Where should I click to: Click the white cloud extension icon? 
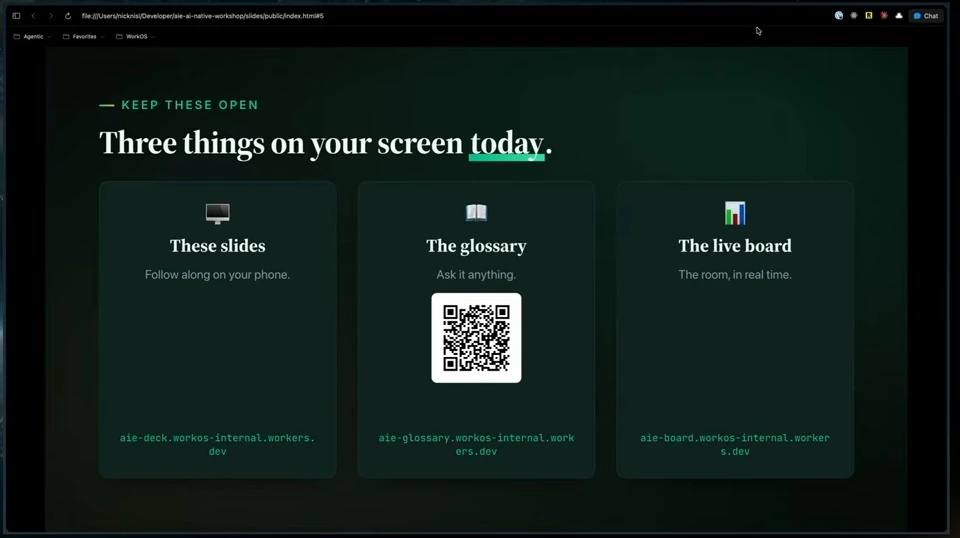click(899, 16)
